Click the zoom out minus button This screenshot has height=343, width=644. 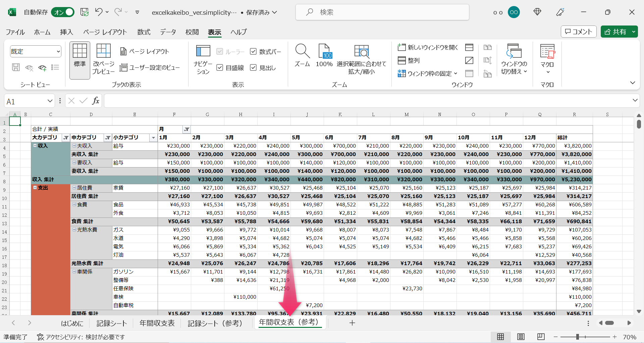click(555, 337)
